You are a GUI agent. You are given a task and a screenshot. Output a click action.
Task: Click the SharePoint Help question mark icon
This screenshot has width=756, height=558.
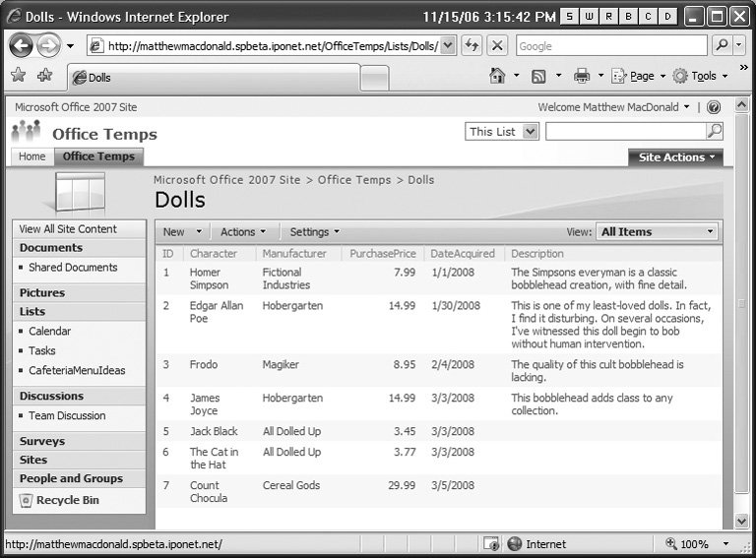(x=714, y=107)
